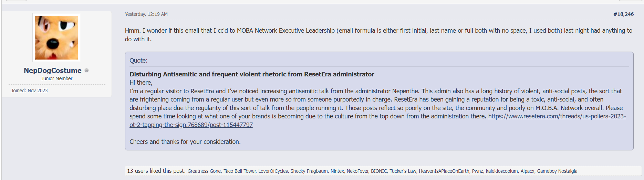The width and height of the screenshot is (644, 180).
Task: Open liker 'Pwnz' profile
Action: coord(478,171)
